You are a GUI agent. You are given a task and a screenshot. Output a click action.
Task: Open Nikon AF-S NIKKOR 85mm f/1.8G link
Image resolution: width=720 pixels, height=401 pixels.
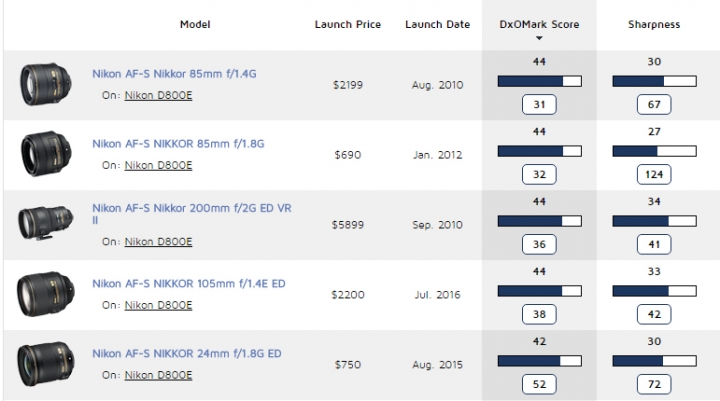tap(178, 145)
